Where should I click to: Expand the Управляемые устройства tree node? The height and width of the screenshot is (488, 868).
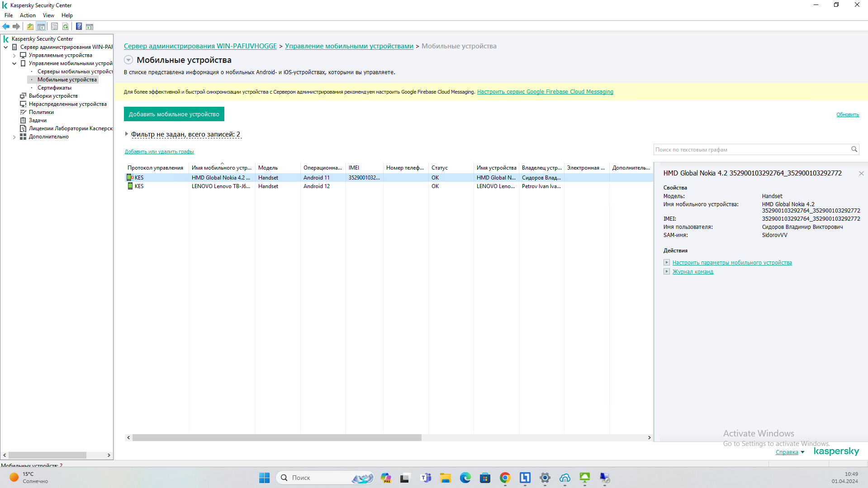pyautogui.click(x=14, y=56)
